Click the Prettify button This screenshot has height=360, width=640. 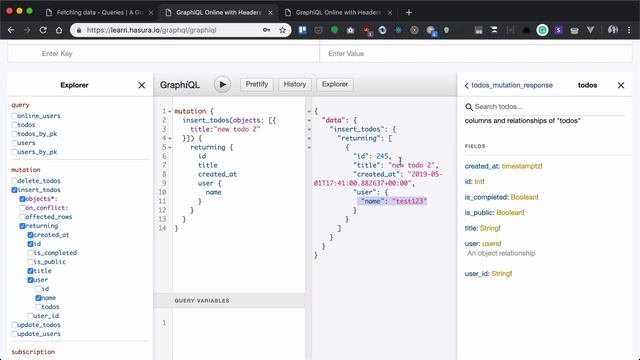[257, 84]
